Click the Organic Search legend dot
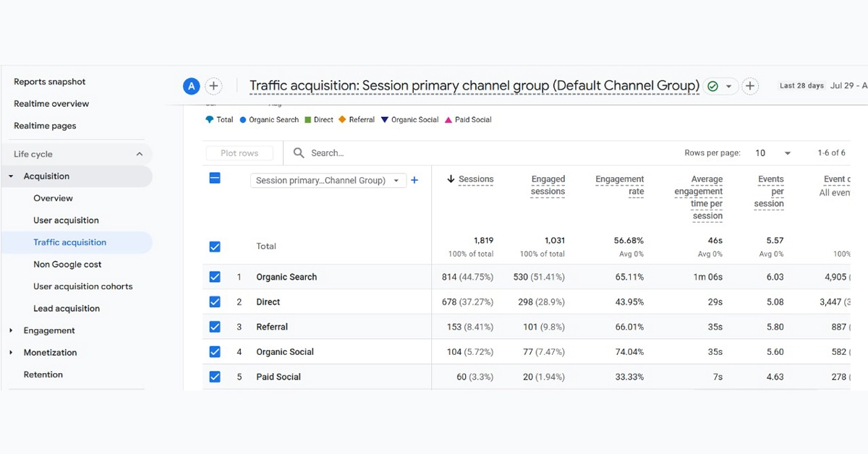This screenshot has width=868, height=454. click(243, 120)
